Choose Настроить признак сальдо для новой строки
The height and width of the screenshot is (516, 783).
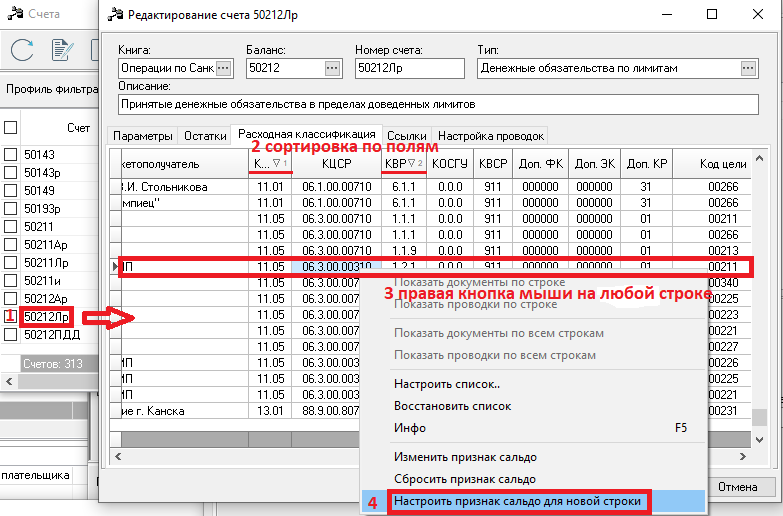point(533,501)
